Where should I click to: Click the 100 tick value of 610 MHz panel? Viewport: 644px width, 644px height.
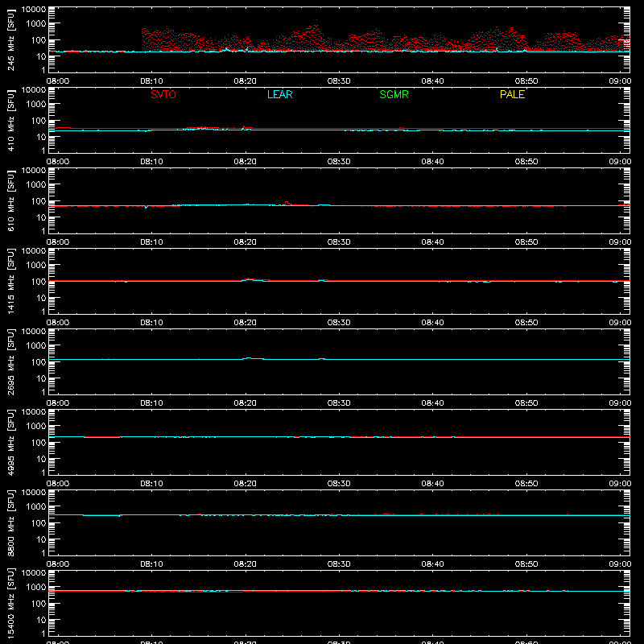39,201
